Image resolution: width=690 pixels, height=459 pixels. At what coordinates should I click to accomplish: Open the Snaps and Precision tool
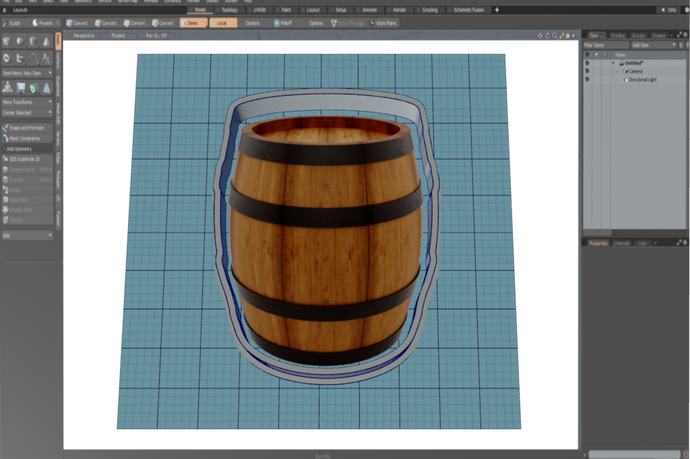click(26, 128)
